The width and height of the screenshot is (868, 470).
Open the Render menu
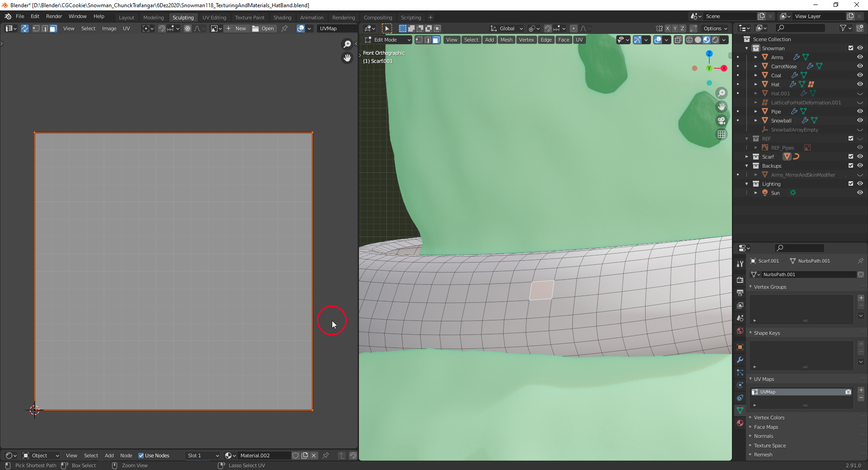click(x=54, y=16)
